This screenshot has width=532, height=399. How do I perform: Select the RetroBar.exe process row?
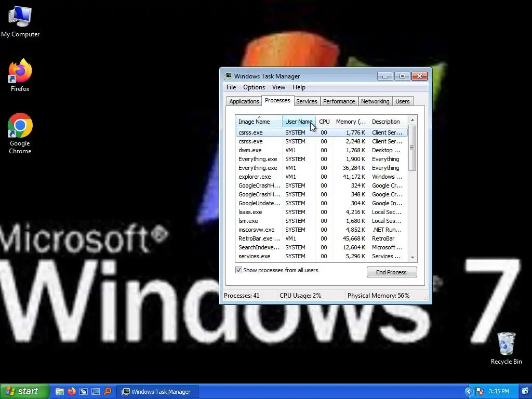coord(322,238)
